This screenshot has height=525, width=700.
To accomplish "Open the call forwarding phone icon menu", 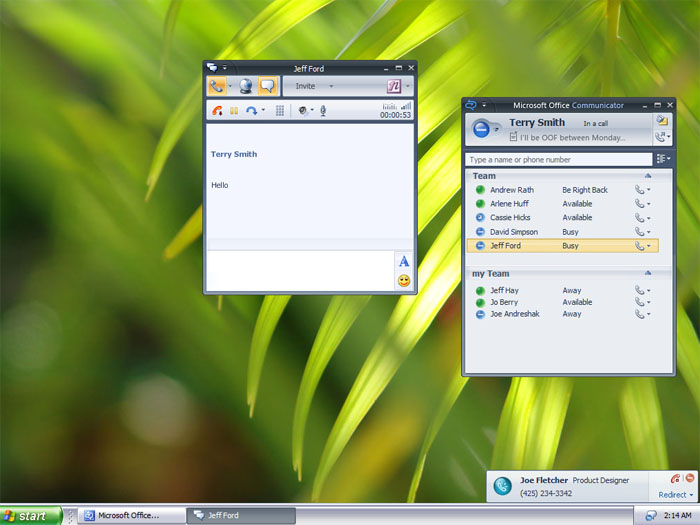I will (662, 137).
